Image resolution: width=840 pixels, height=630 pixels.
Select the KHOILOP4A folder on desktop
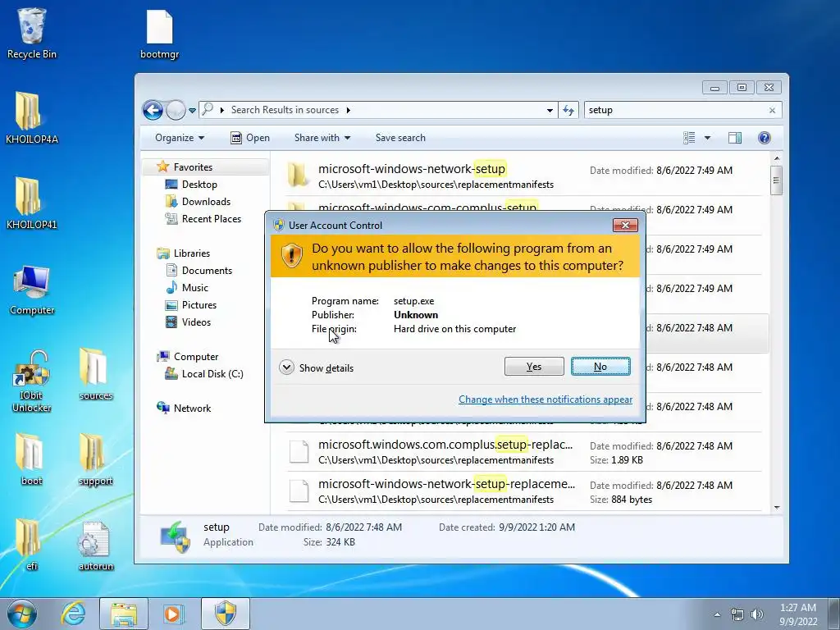coord(32,118)
